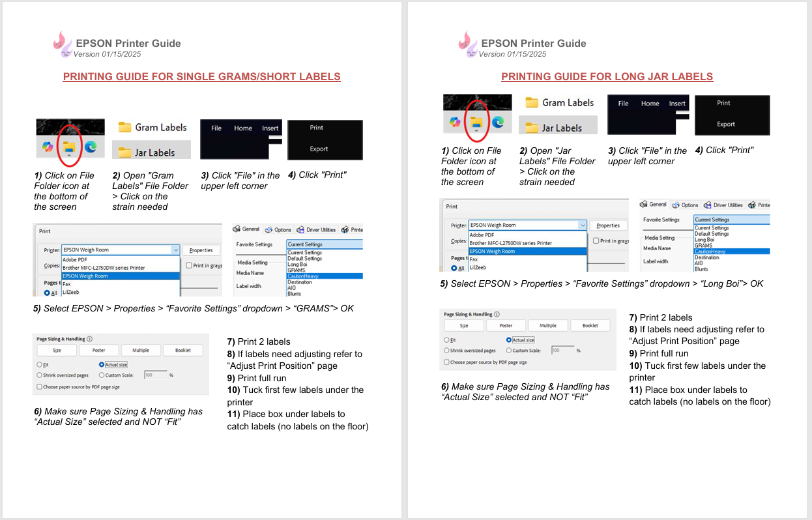Open File Explorer taskbar icon on Single Grams page
812x520 pixels.
69,147
